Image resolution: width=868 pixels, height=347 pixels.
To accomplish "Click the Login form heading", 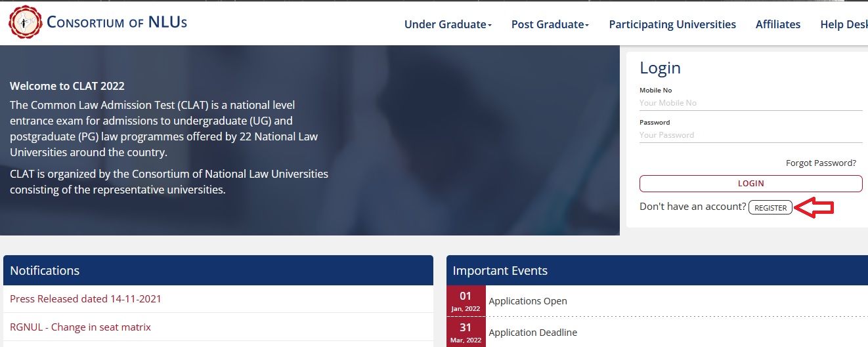I will click(x=660, y=68).
